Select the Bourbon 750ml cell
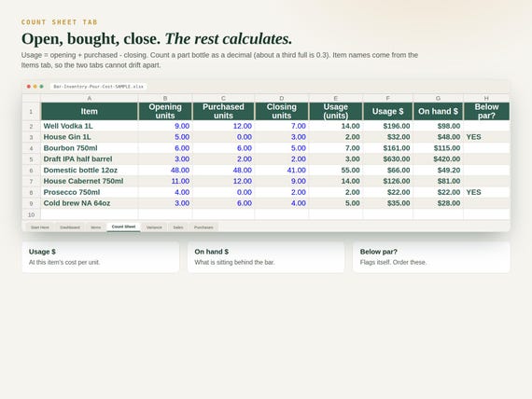 click(90, 148)
